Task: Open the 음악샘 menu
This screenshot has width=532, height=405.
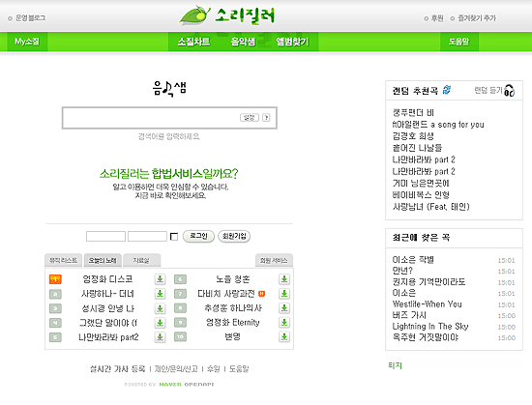Action: 243,42
